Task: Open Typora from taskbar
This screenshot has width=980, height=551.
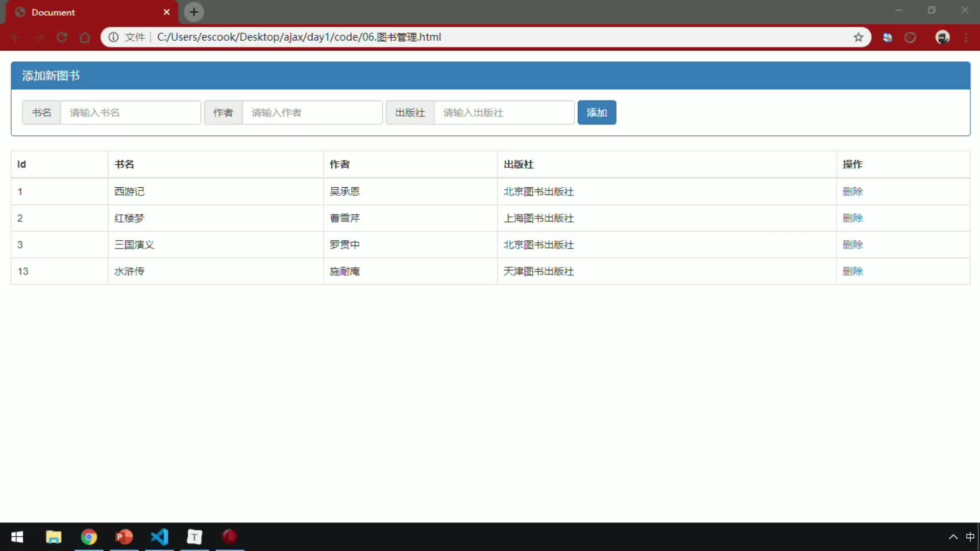Action: click(194, 537)
